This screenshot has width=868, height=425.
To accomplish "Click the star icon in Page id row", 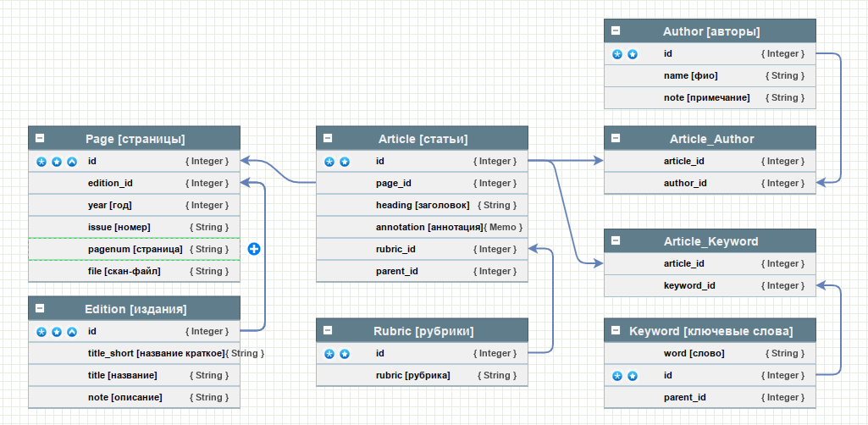I will [57, 162].
